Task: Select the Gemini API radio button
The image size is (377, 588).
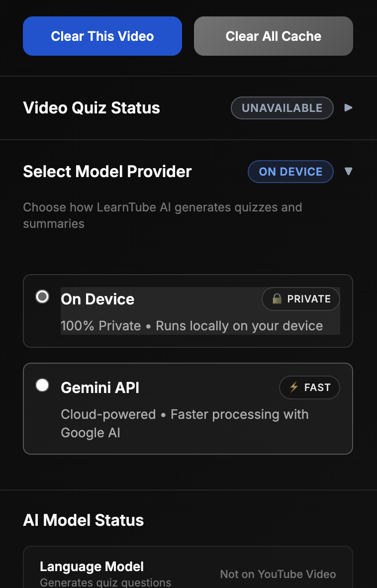Action: pyautogui.click(x=42, y=385)
